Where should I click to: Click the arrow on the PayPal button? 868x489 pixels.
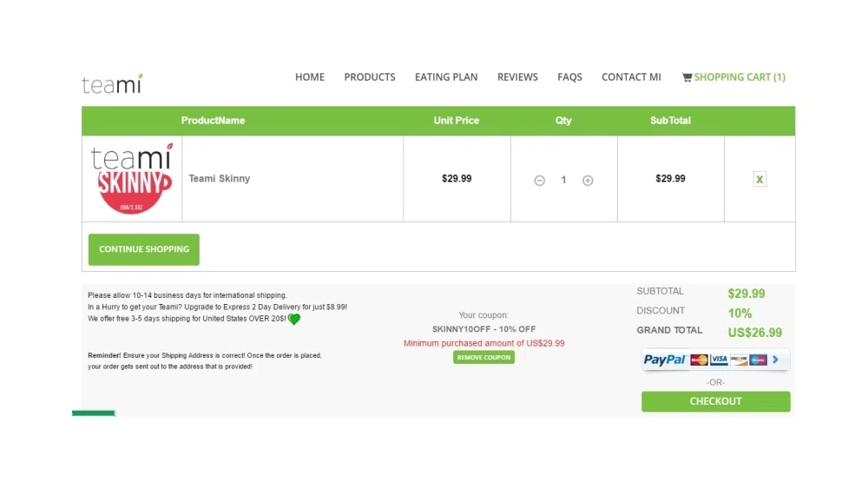click(775, 360)
